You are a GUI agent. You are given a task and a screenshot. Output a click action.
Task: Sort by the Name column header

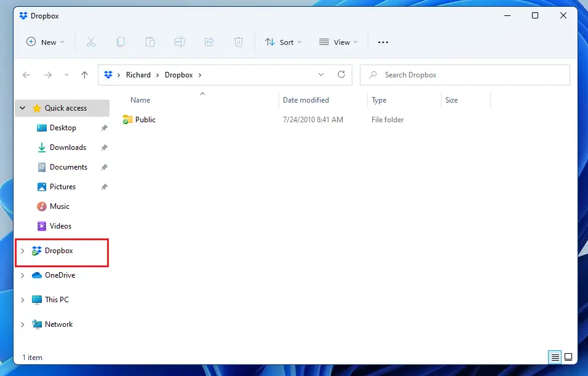pyautogui.click(x=140, y=100)
